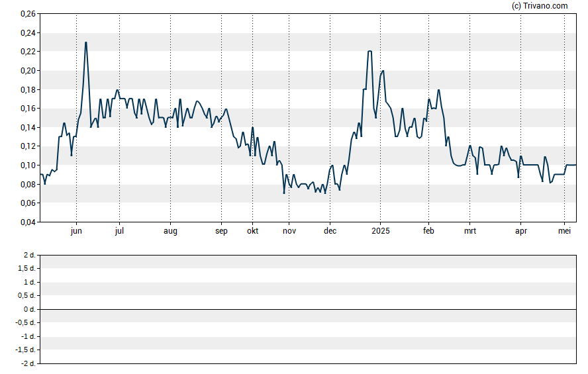Click the -0,5 d. volume axis label
Image resolution: width=588 pixels, height=374 pixels.
(x=26, y=322)
